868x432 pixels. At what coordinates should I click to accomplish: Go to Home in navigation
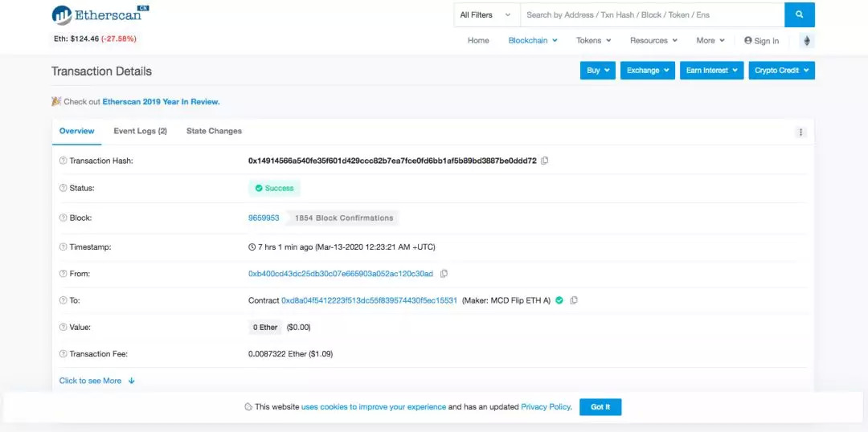[478, 40]
